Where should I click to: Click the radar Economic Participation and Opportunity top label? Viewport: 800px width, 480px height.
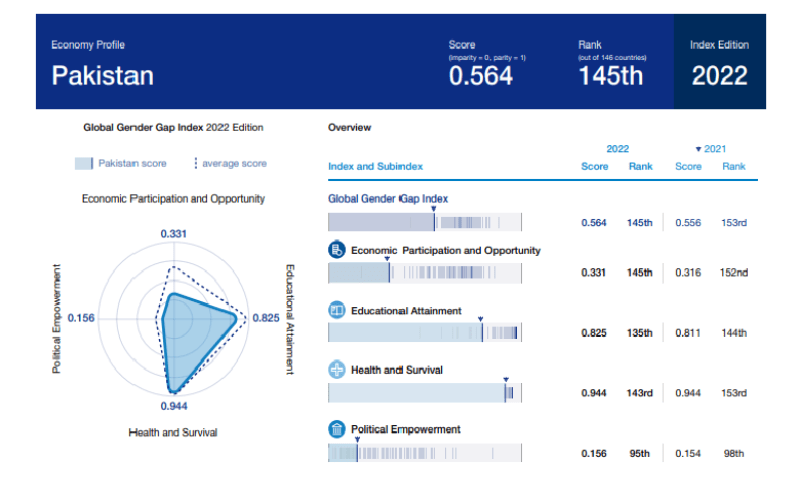(173, 199)
